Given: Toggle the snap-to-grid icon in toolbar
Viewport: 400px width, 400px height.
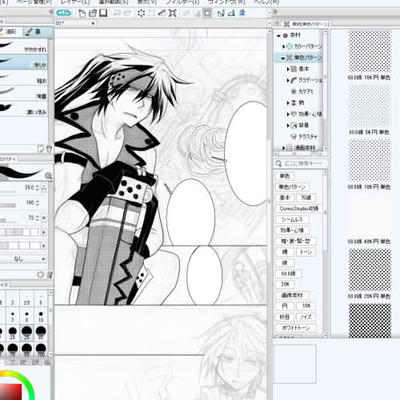Looking at the screenshot, I should (242, 13).
